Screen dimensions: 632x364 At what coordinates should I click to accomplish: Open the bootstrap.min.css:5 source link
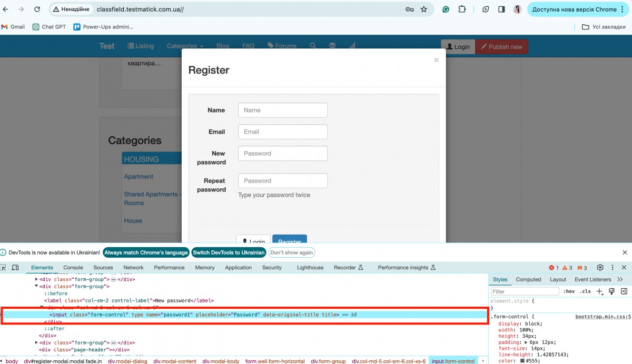(603, 317)
